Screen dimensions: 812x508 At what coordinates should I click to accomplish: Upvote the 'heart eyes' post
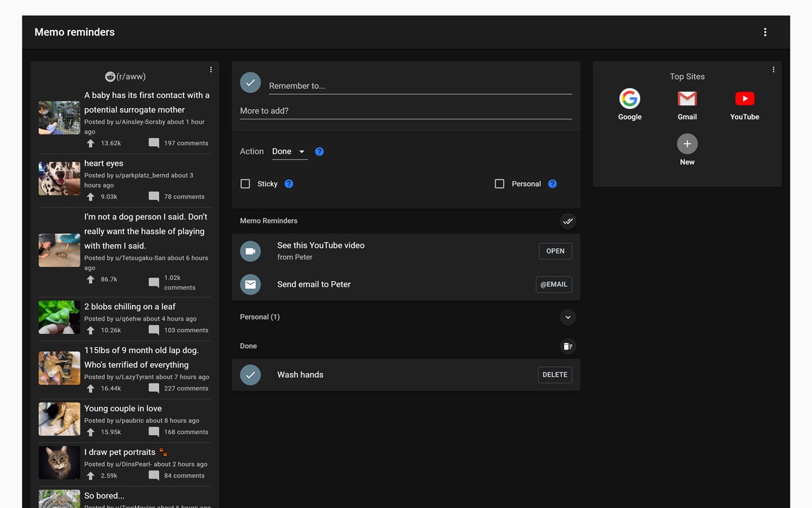(91, 197)
